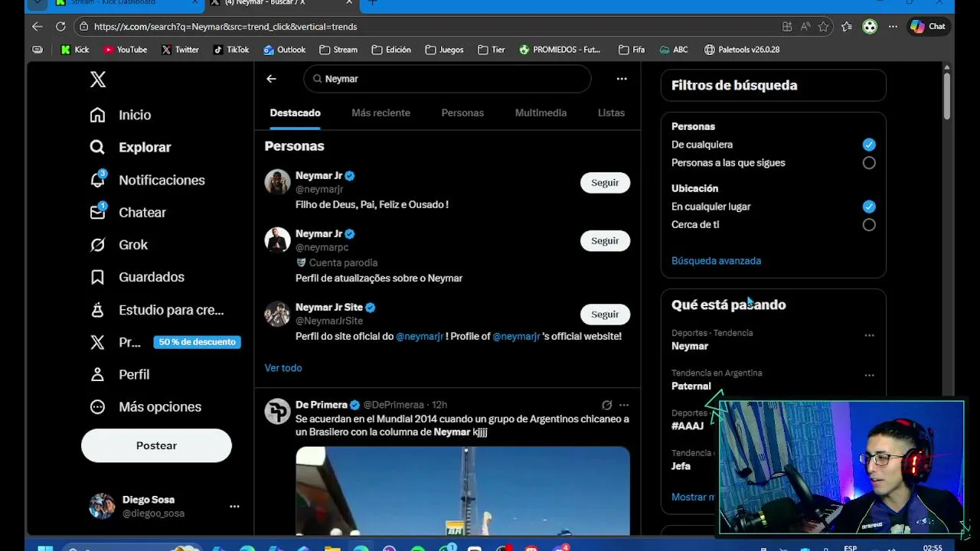Open the Explorar search icon
Viewport: 980px width, 551px height.
97,147
